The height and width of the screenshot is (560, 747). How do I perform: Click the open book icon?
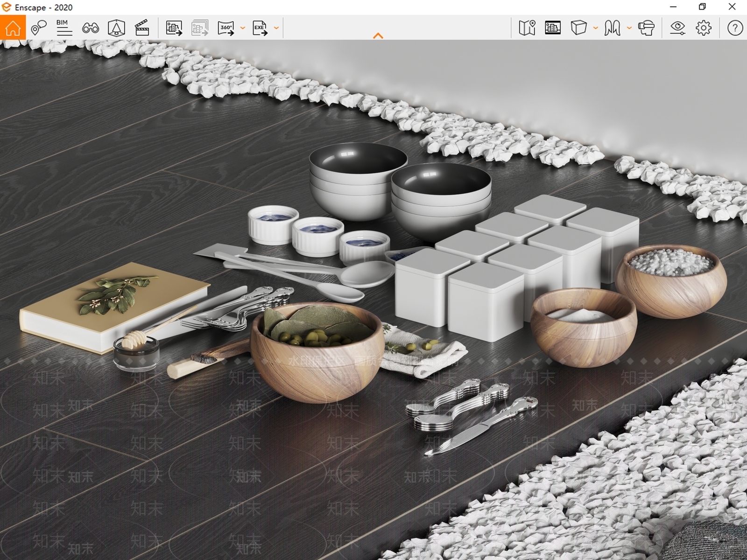coord(612,28)
